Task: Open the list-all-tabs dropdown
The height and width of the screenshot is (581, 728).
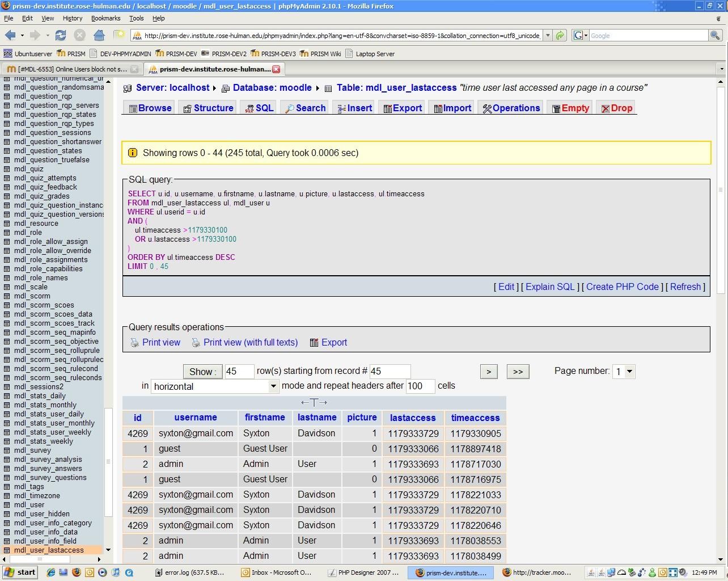Action: click(721, 69)
